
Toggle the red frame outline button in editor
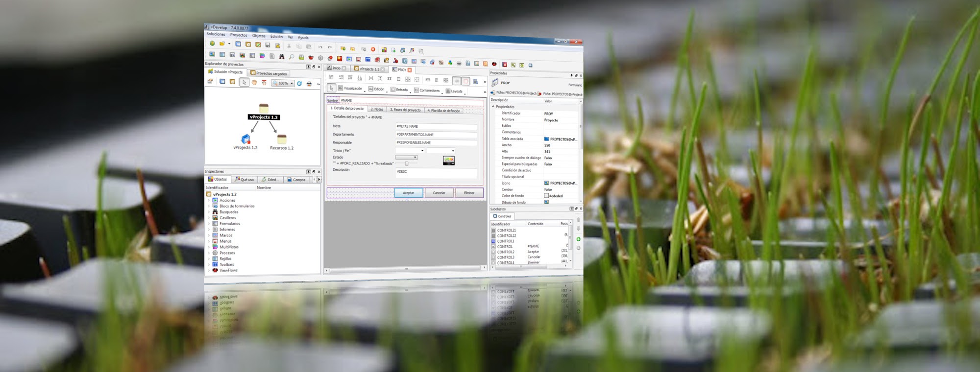(465, 81)
